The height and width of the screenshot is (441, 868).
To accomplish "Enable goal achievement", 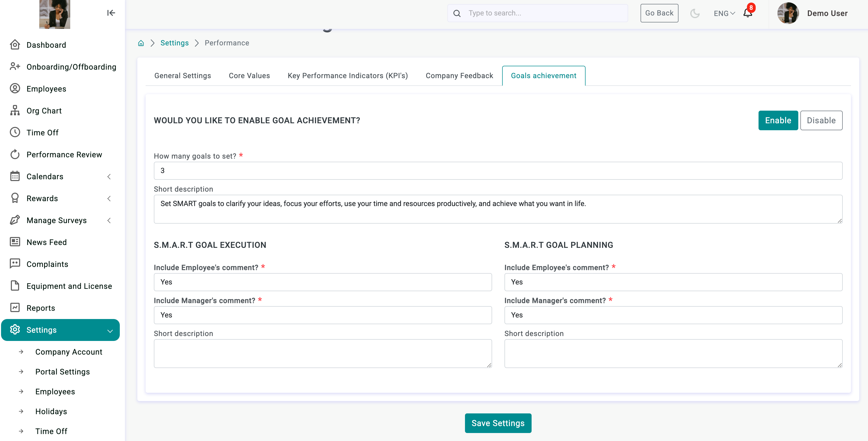I will point(778,120).
